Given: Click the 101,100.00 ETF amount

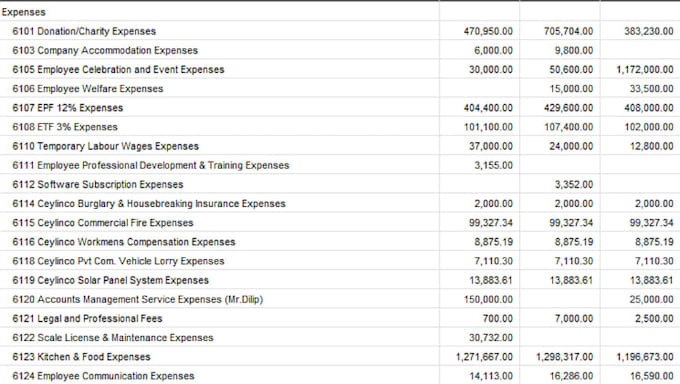Looking at the screenshot, I should click(488, 127).
